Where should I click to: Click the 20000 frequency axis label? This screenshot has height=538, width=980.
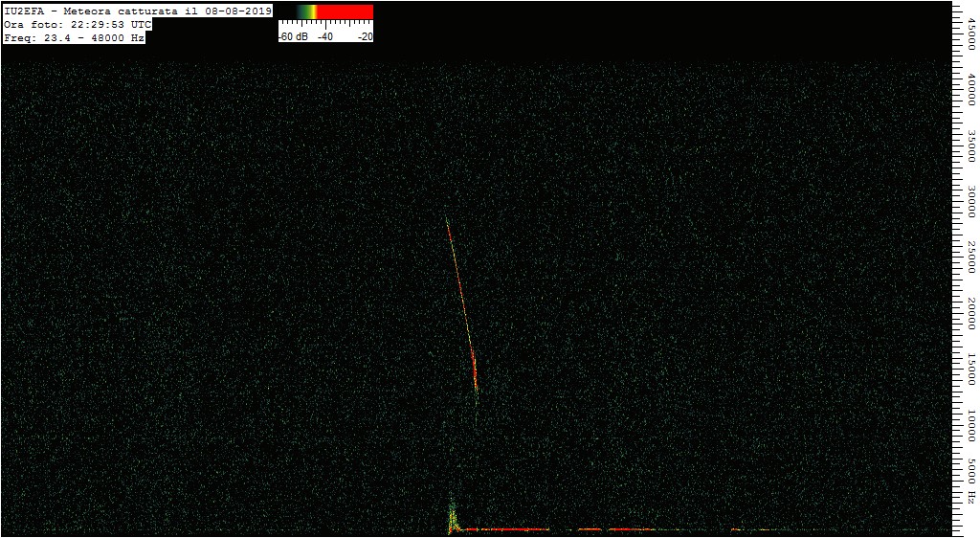click(x=970, y=313)
